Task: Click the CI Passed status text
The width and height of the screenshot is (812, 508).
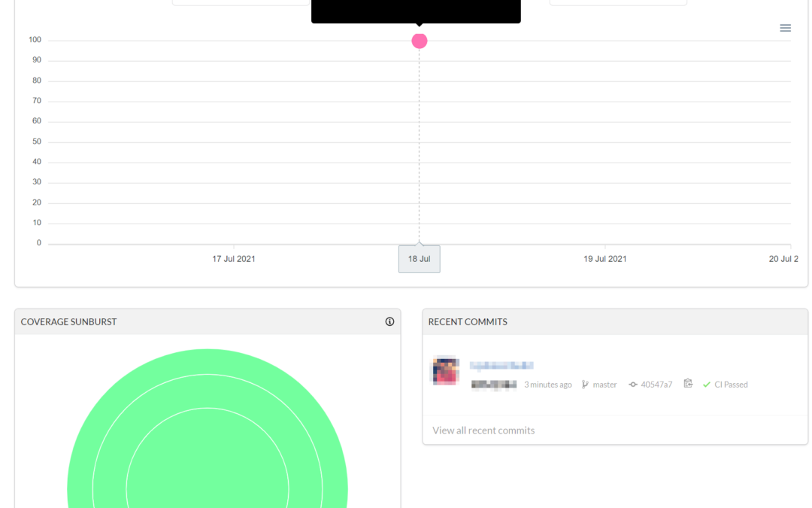Action: tap(731, 385)
